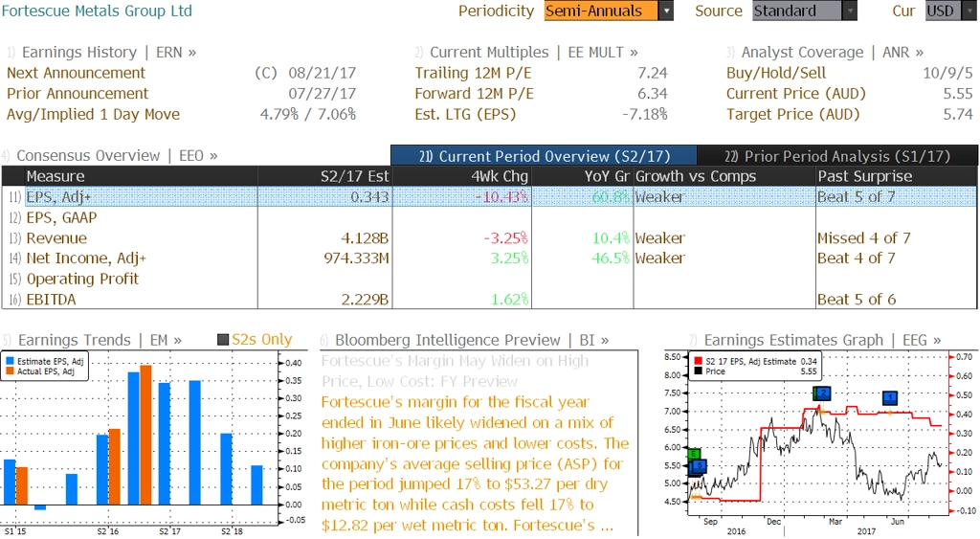Select the EPS, Adj+ measure row
The height and width of the screenshot is (539, 980).
point(489,197)
